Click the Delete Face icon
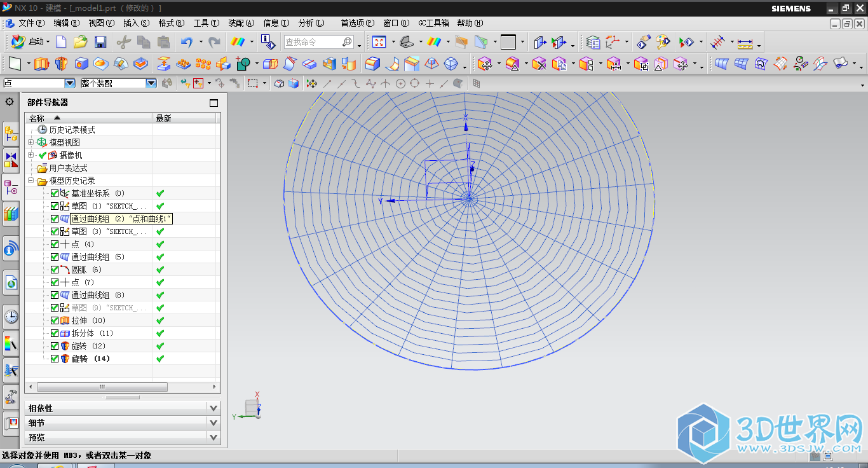The height and width of the screenshot is (468, 868). pyautogui.click(x=539, y=64)
